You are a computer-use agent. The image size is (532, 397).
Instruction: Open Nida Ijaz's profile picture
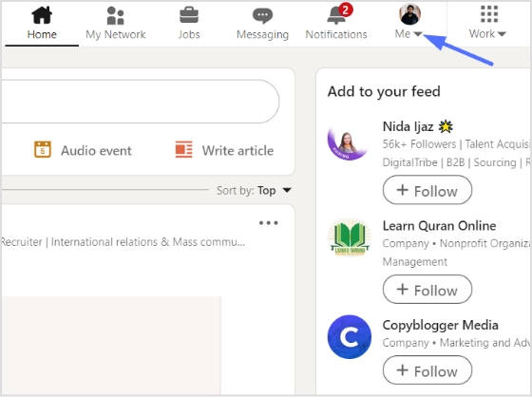[x=349, y=141]
